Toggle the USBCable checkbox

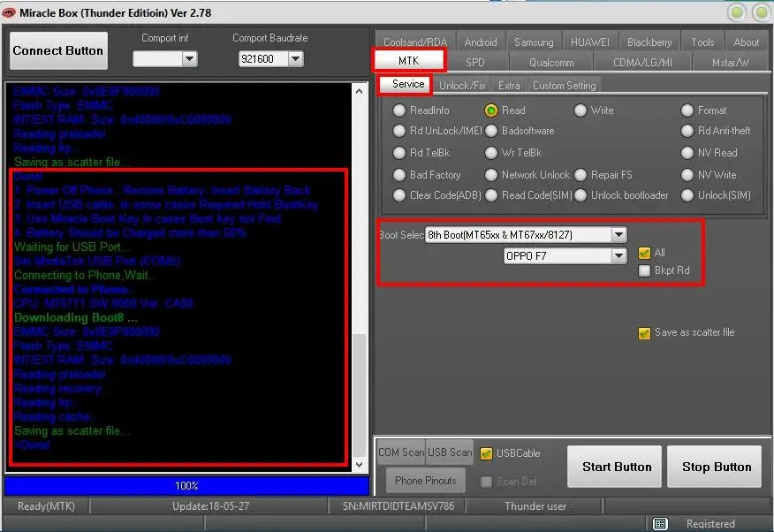[x=486, y=453]
